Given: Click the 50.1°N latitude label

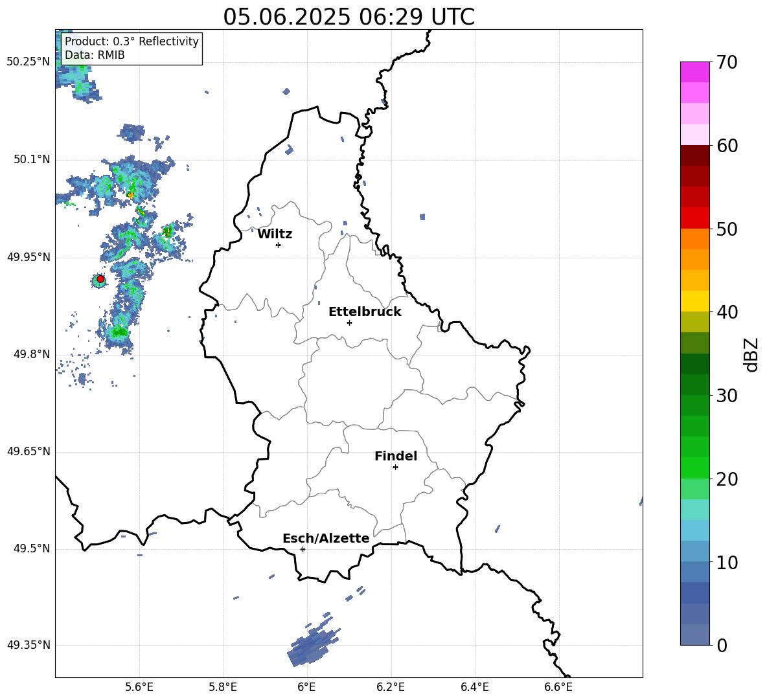Looking at the screenshot, I should [x=32, y=160].
